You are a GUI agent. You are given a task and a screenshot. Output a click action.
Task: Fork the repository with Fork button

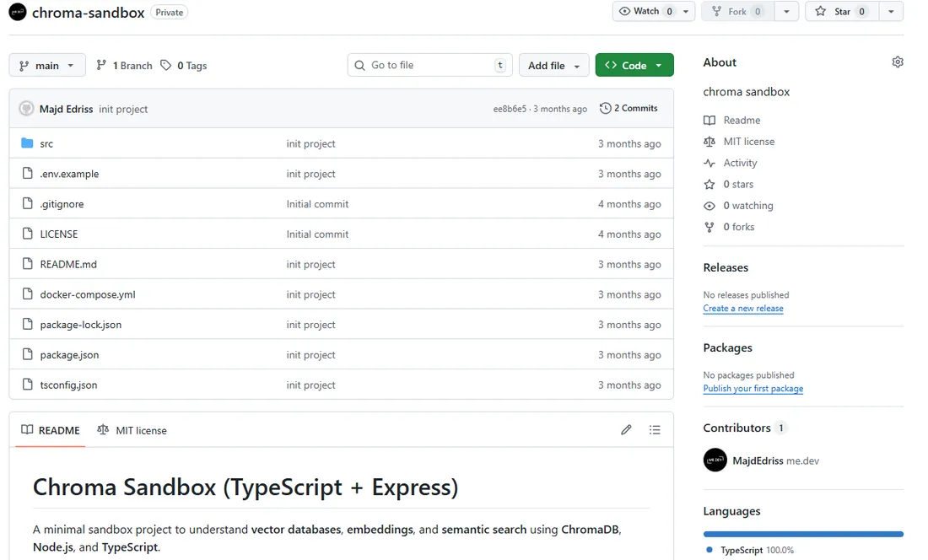click(x=737, y=11)
